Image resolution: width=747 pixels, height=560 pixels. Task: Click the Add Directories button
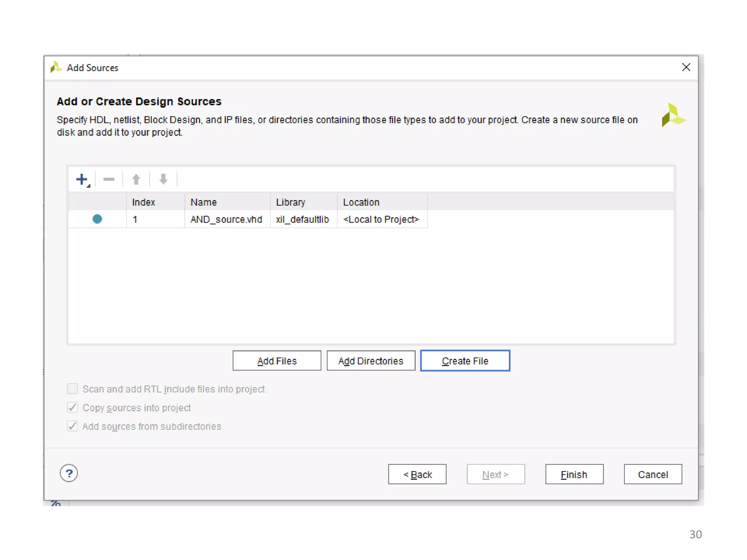(x=371, y=361)
